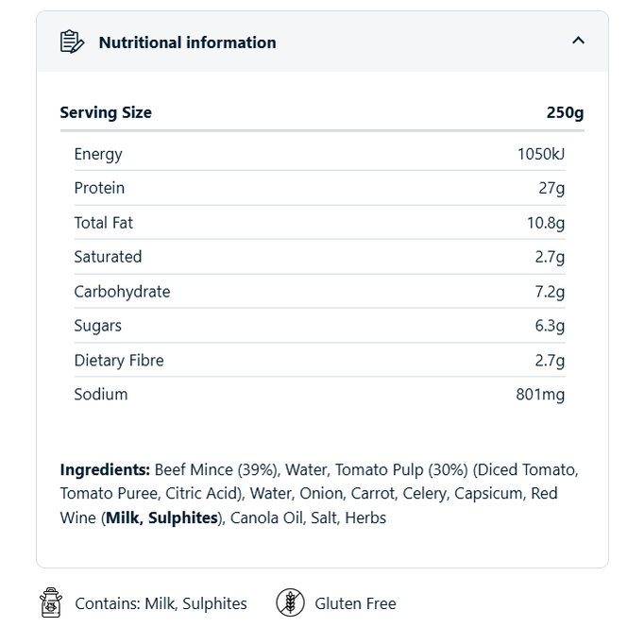Click the 801mg sodium value
The width and height of the screenshot is (644, 644).
(540, 395)
